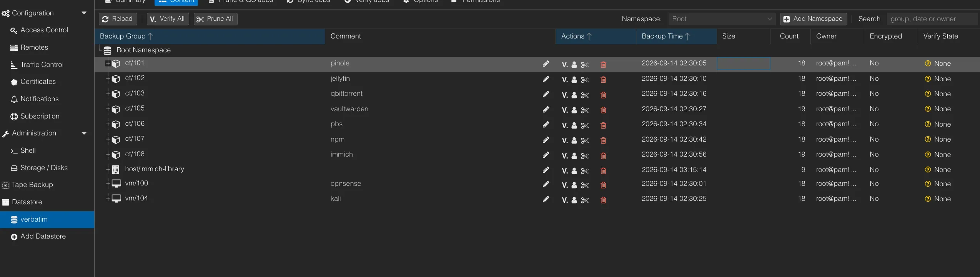The width and height of the screenshot is (980, 277).
Task: Sort by the Encrypted column header
Action: pos(891,36)
